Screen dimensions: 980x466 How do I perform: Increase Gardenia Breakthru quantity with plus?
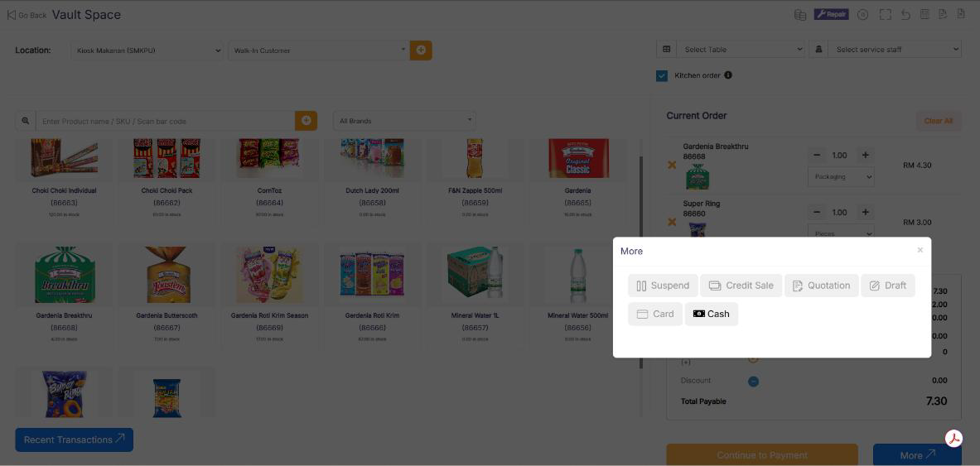865,155
